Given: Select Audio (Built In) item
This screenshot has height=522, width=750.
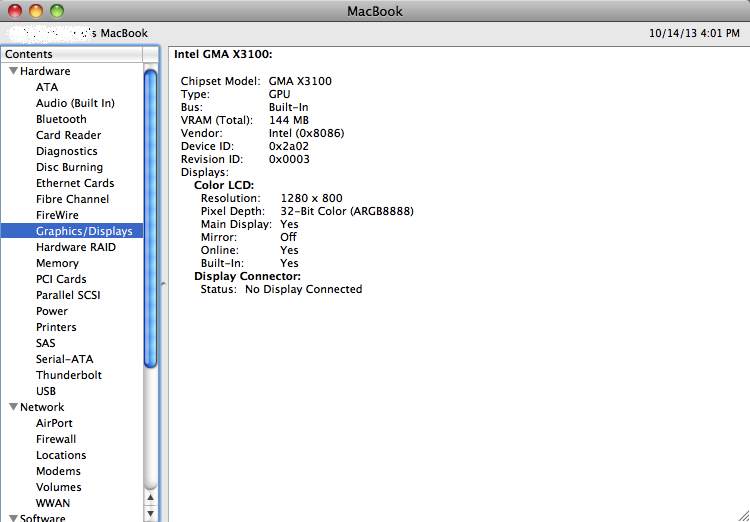Looking at the screenshot, I should pos(75,103).
